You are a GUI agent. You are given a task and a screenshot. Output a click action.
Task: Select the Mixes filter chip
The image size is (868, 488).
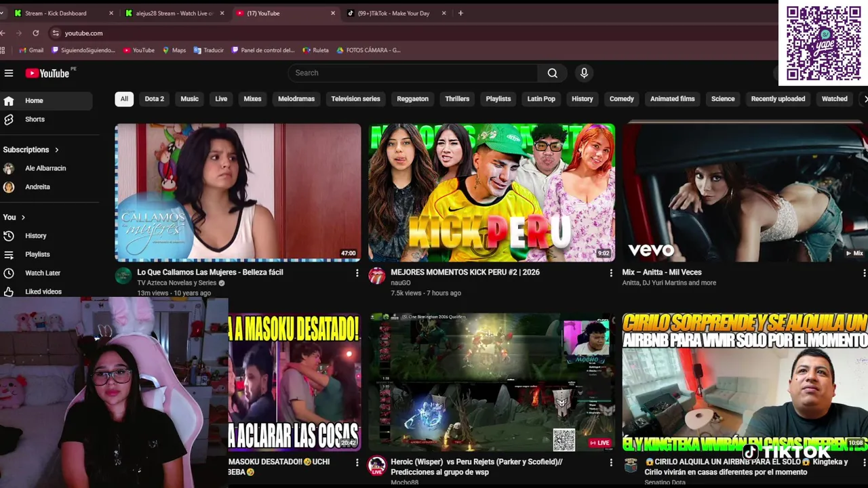coord(252,99)
